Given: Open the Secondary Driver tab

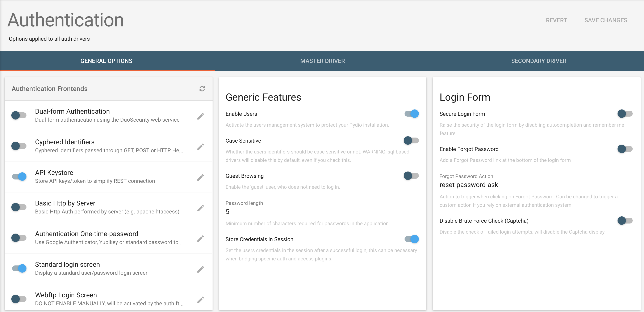Looking at the screenshot, I should (x=539, y=61).
